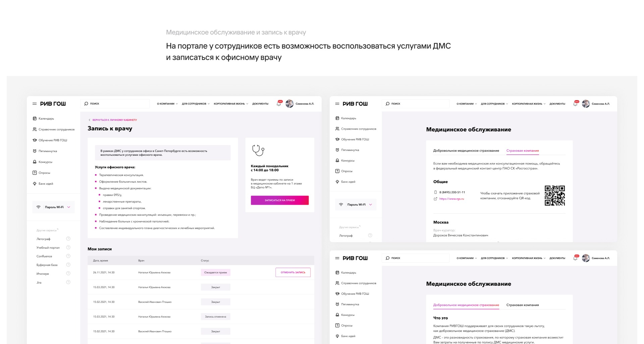Click the search magnifier icon
This screenshot has height=344, width=644.
[86, 104]
